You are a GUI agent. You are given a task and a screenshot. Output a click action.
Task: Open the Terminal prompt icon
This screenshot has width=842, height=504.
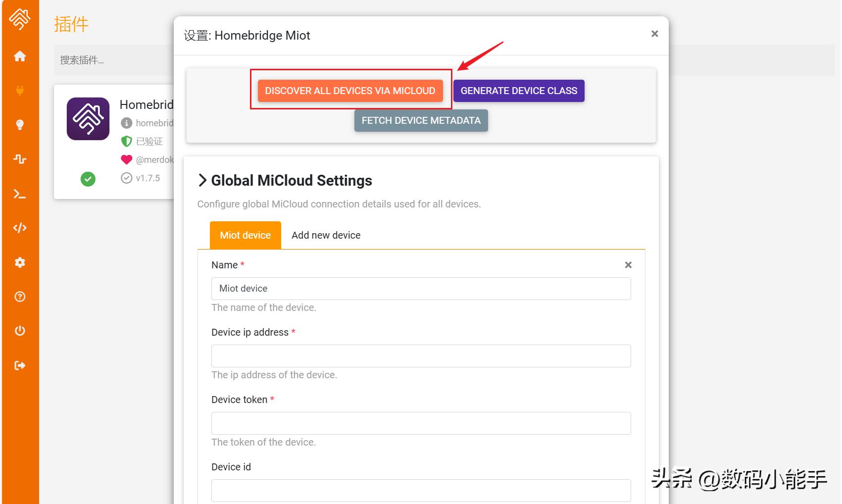click(x=20, y=194)
